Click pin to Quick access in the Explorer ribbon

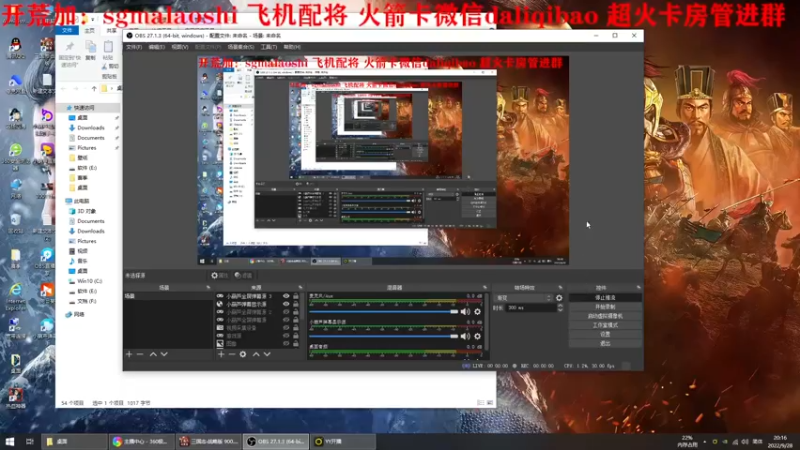point(69,54)
